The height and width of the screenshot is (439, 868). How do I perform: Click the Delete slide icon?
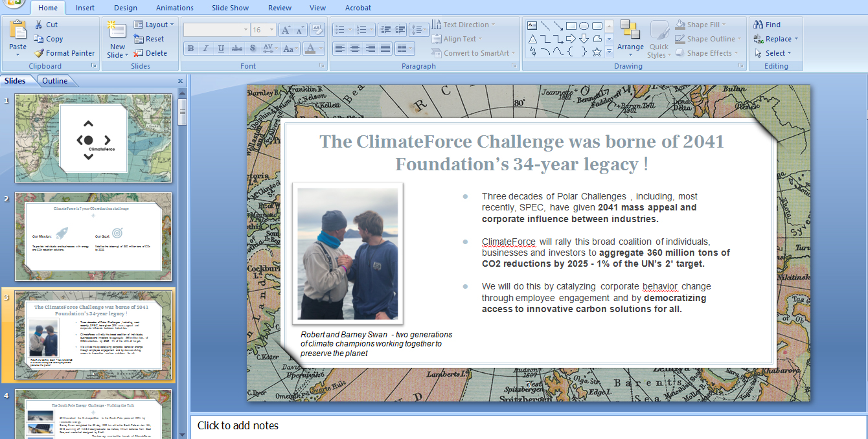click(139, 54)
